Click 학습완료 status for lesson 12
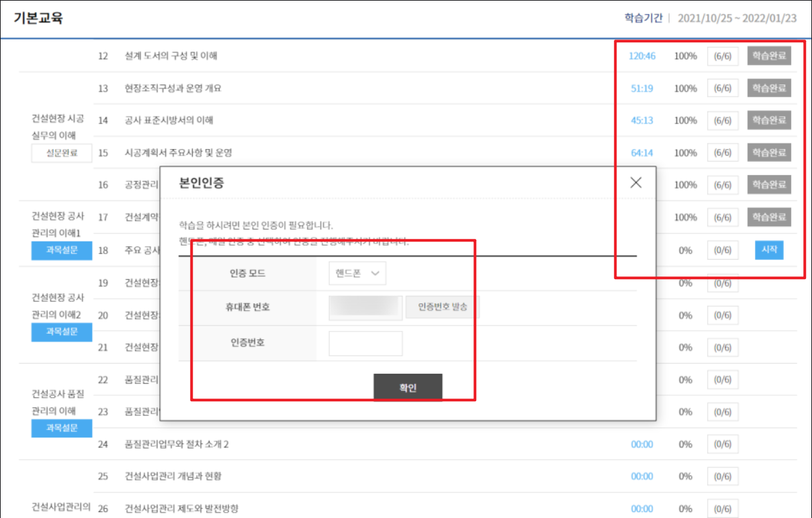This screenshot has width=812, height=518. (x=768, y=56)
